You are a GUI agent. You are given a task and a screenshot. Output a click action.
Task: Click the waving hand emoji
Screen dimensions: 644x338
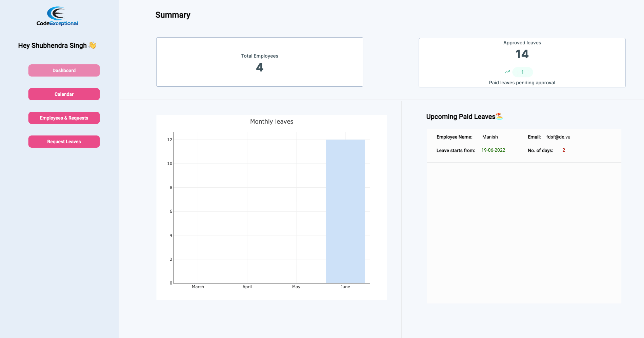[92, 45]
